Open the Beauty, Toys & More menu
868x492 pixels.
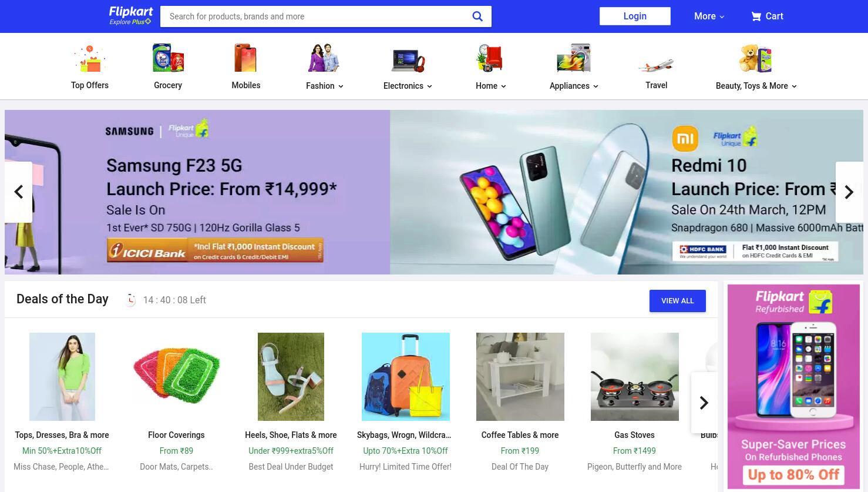tap(756, 86)
